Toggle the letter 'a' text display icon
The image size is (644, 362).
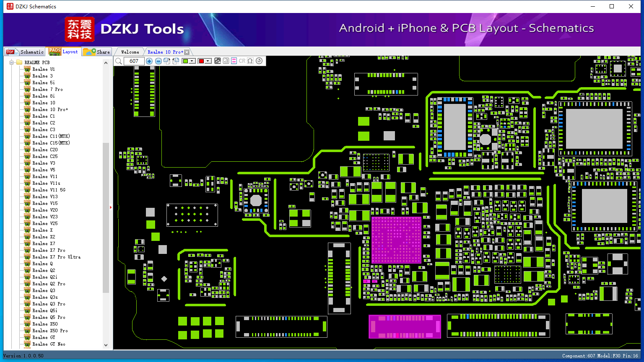tap(226, 61)
